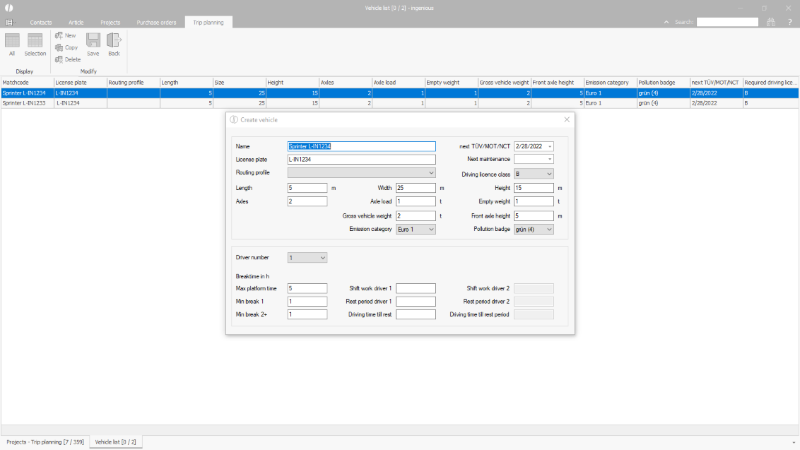The height and width of the screenshot is (450, 800).
Task: Open the Emission category dropdown
Action: [431, 229]
